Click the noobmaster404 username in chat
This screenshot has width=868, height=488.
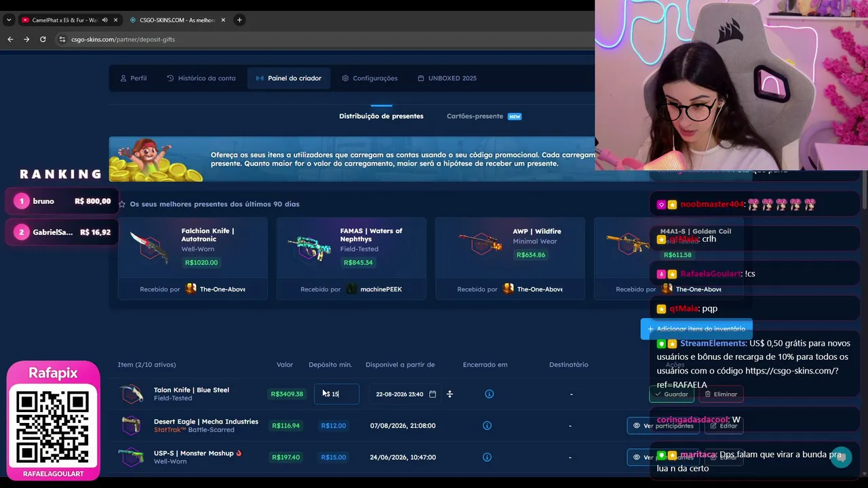(712, 204)
